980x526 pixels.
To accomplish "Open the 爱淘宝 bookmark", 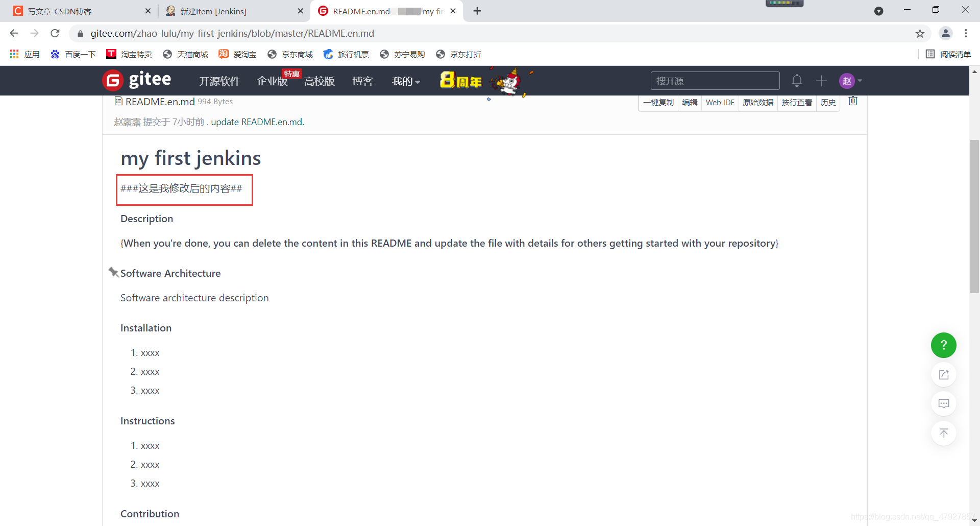I will [x=237, y=54].
